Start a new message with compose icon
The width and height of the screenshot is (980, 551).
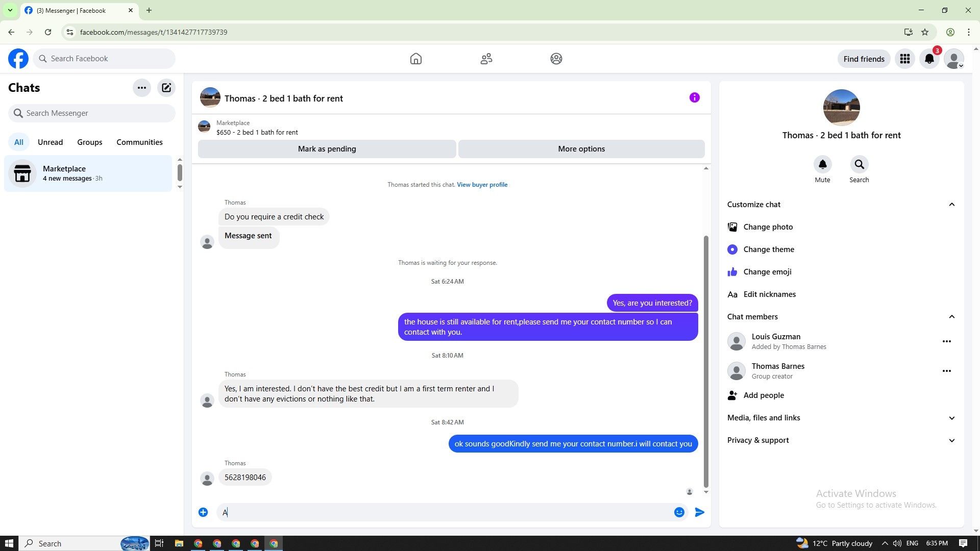coord(166,88)
